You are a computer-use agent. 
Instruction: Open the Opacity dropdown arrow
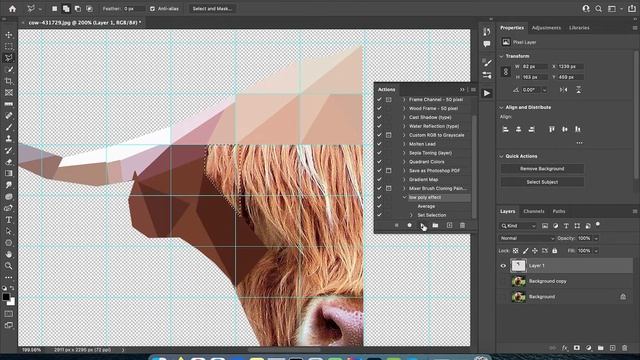tap(596, 238)
